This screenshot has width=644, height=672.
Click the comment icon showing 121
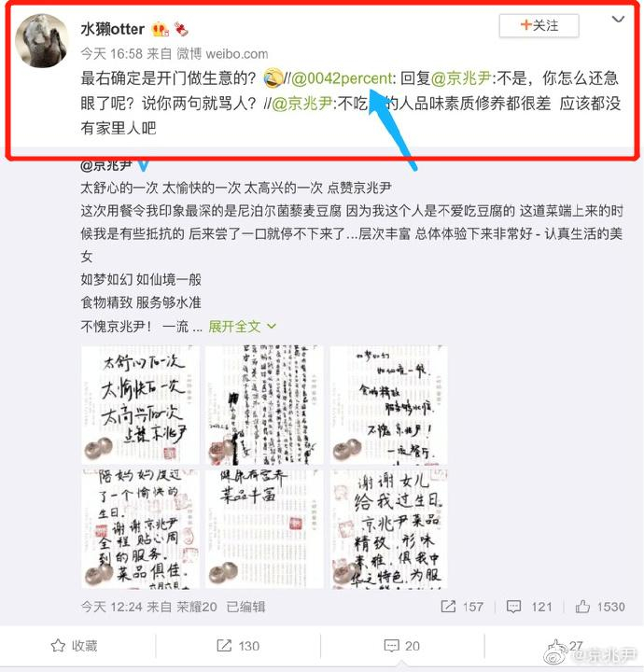point(513,607)
